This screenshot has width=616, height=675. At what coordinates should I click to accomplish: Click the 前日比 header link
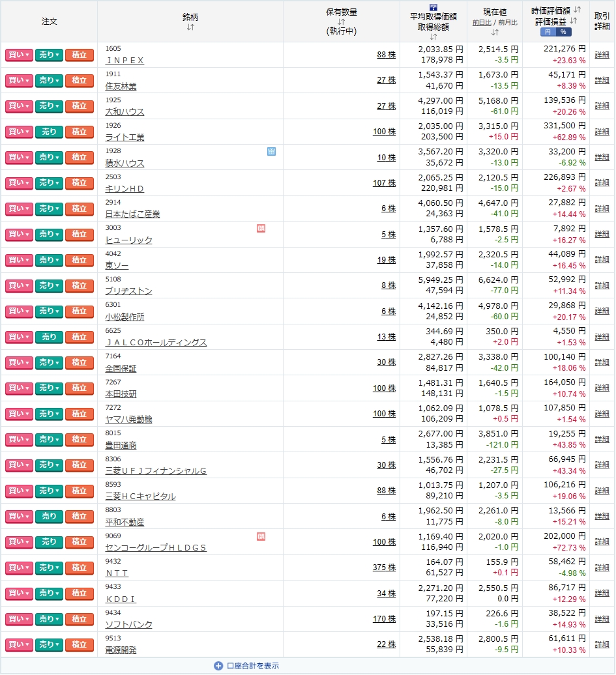[x=482, y=22]
